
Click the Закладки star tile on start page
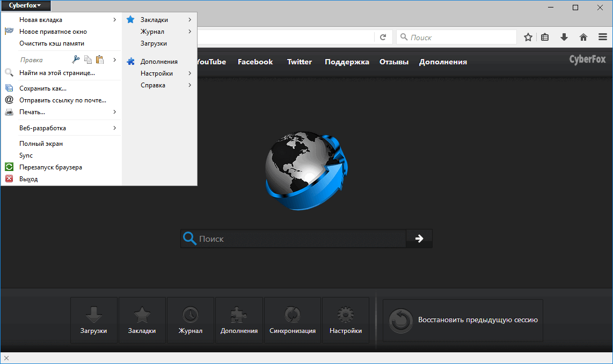142,320
